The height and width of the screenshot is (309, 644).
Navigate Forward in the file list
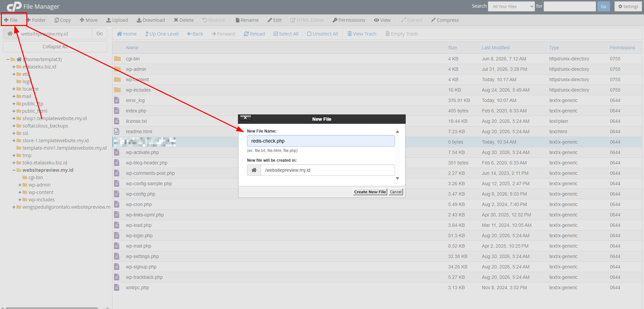tap(223, 34)
